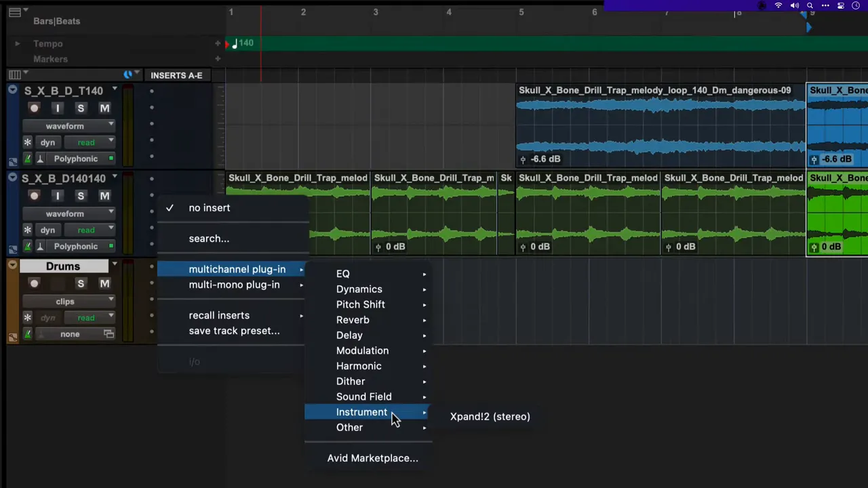Viewport: 868px width, 488px height.
Task: Choose save track preset... option
Action: pos(234,331)
